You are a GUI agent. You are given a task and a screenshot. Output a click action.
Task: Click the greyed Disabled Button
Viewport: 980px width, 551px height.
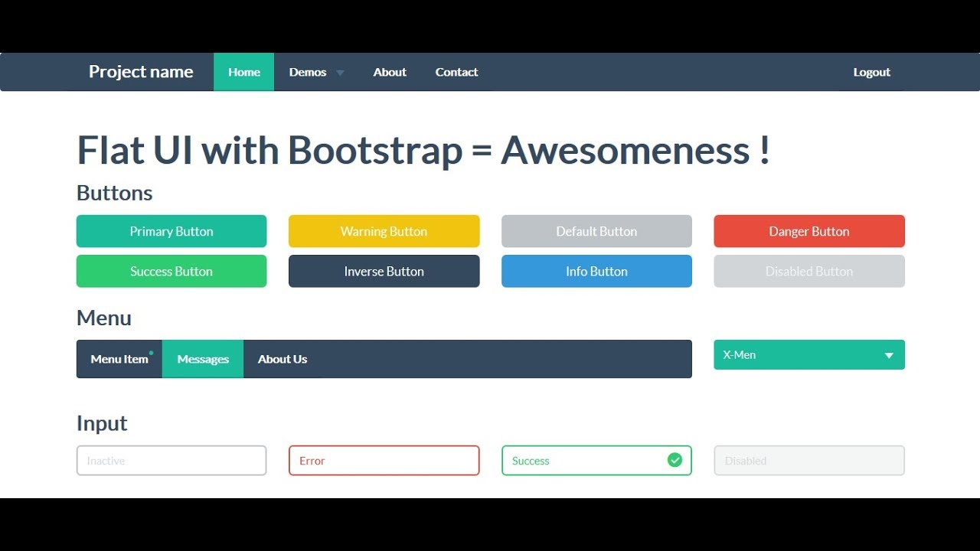click(x=809, y=271)
